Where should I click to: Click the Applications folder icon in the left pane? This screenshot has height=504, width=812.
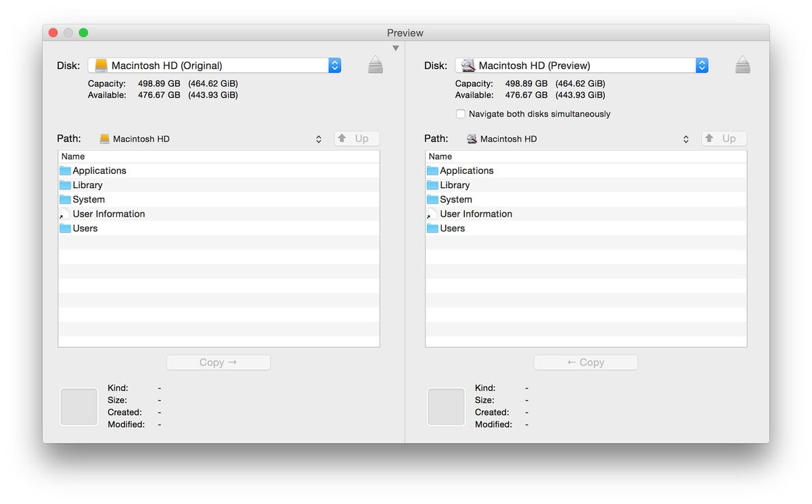(64, 170)
